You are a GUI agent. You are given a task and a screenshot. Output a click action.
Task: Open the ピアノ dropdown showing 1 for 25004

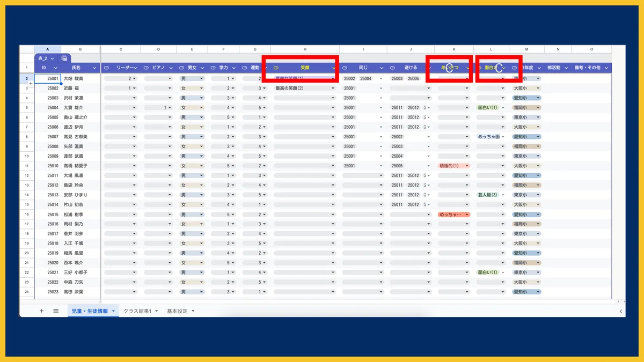click(x=158, y=107)
